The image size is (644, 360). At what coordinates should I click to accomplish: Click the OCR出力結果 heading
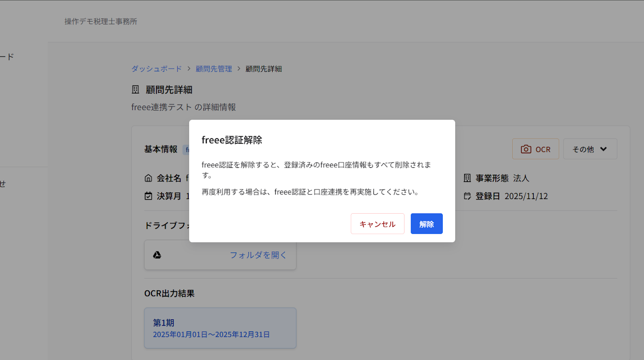(170, 293)
